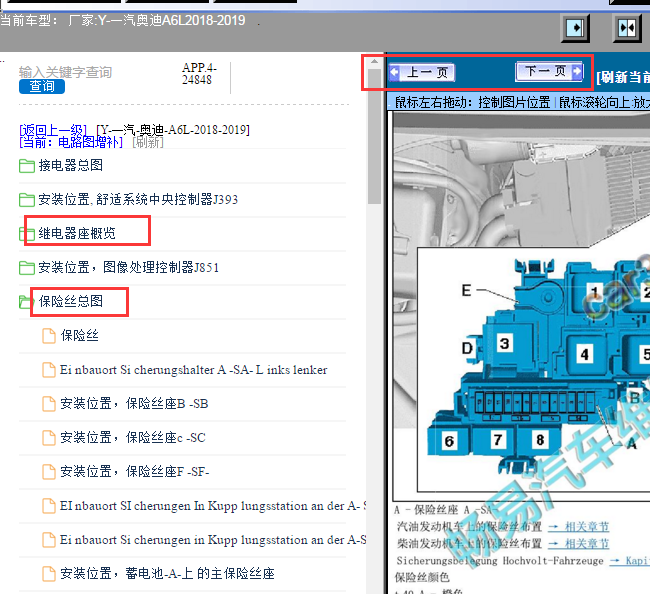Go to next page with 下一页
This screenshot has height=594, width=650.
coord(550,71)
